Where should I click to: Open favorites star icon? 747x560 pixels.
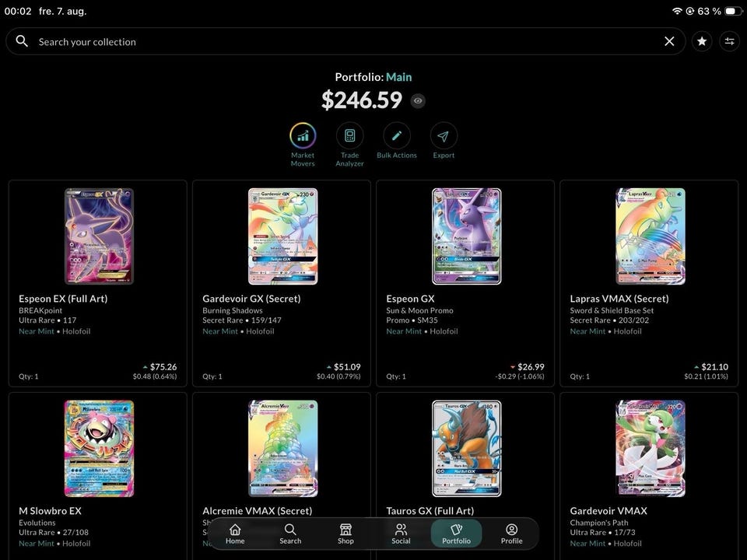[x=702, y=41]
